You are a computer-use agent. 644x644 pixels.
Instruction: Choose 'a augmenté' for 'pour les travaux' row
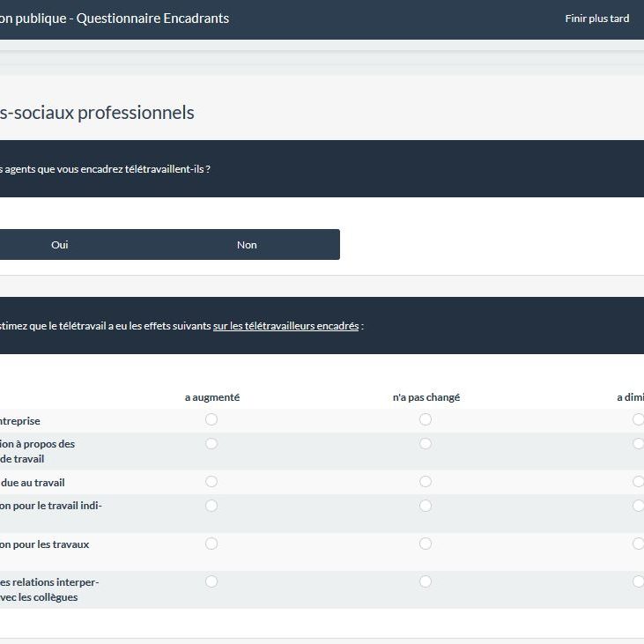point(211,544)
